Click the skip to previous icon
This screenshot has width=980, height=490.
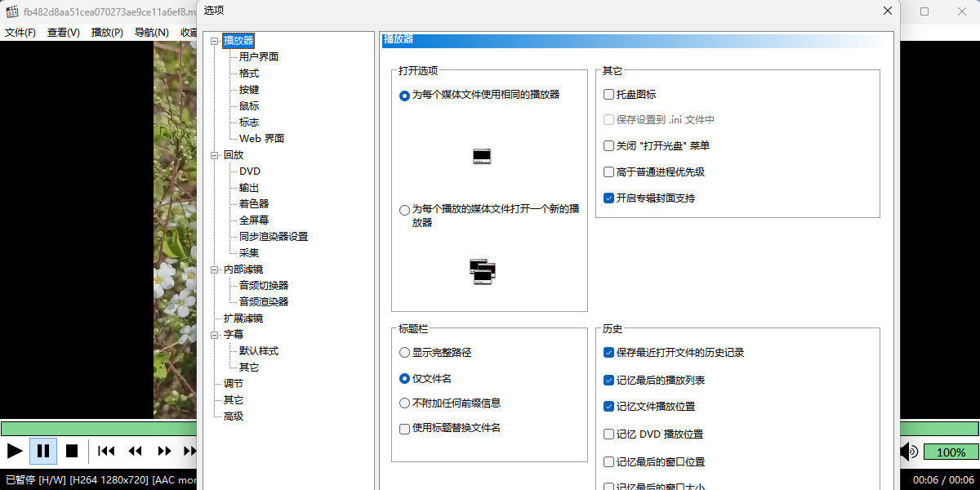(x=106, y=451)
